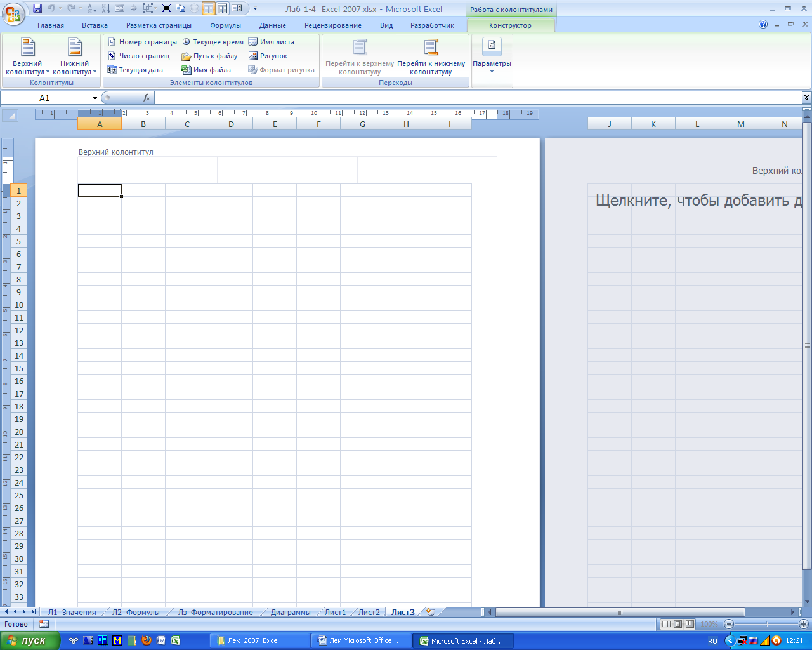This screenshot has width=812, height=650.
Task: Insert file name (Имя файла)
Action: 206,70
